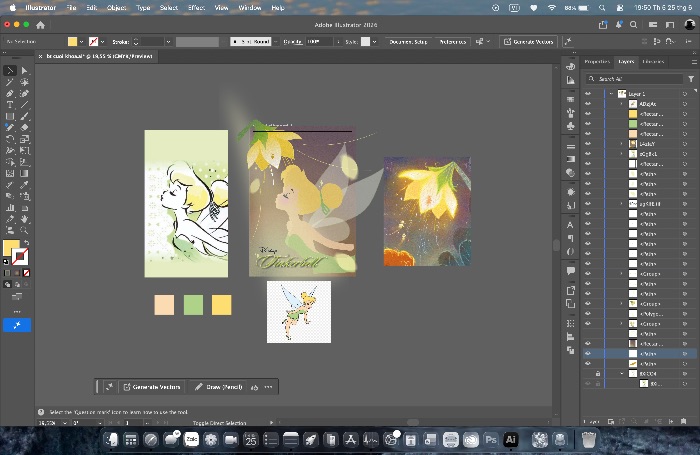700x455 pixels.
Task: Hide the green Rectangle sublayer eye
Action: 588,124
